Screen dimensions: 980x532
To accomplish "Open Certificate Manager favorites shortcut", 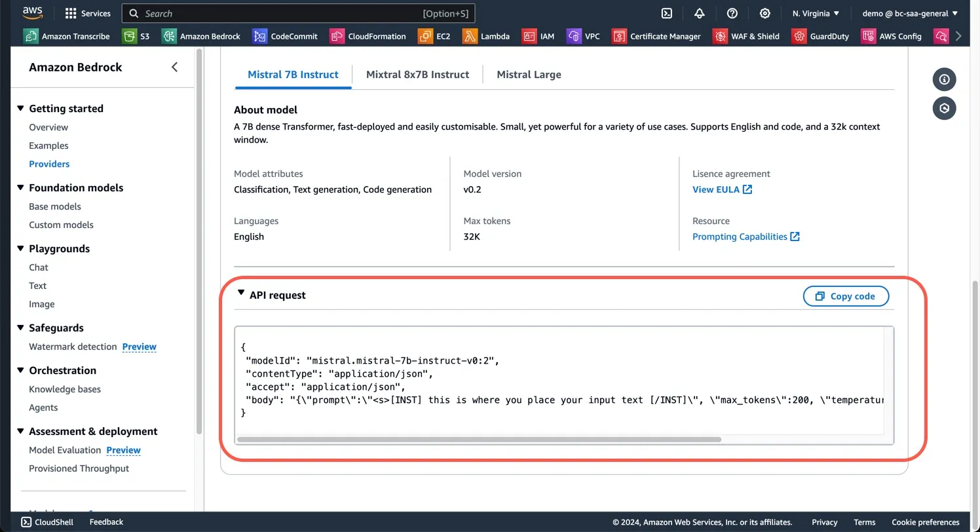I will pyautogui.click(x=656, y=36).
